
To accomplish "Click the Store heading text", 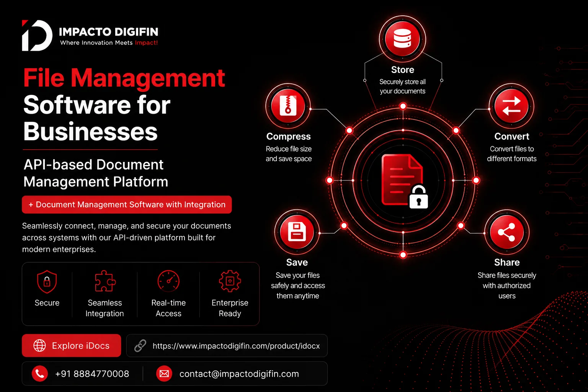I will (x=403, y=70).
